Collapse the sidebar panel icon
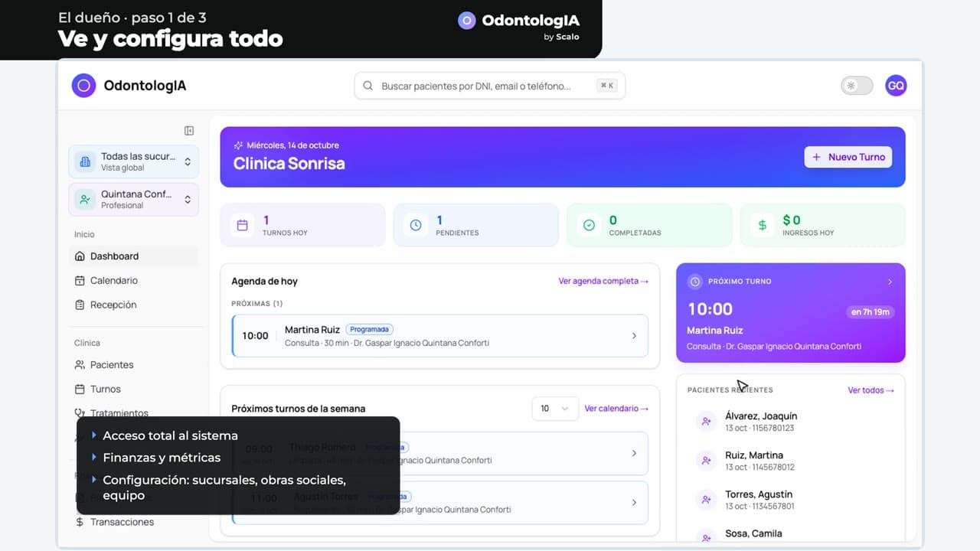The width and height of the screenshot is (980, 551). pos(189,131)
